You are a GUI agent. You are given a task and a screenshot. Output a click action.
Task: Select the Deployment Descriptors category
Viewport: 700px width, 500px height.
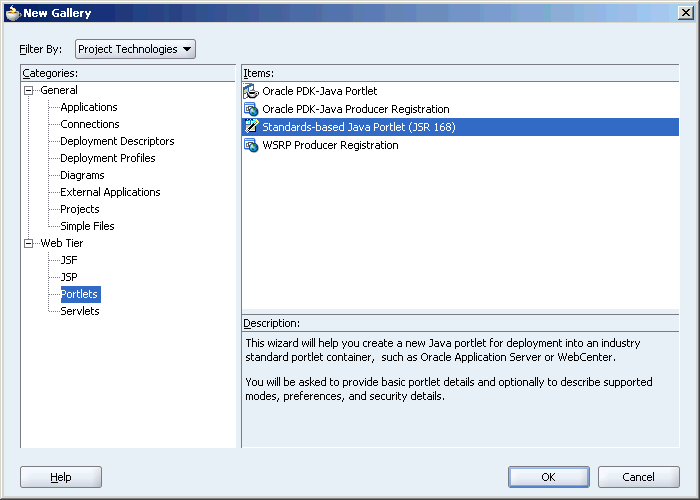pyautogui.click(x=117, y=141)
